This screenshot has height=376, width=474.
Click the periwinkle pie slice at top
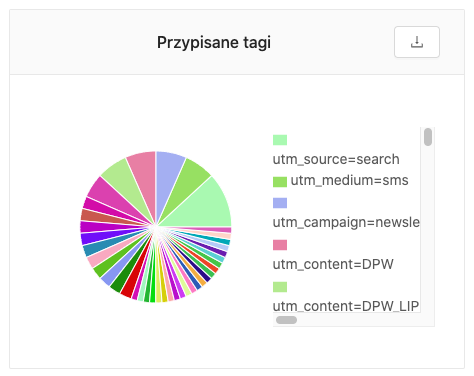pyautogui.click(x=167, y=177)
